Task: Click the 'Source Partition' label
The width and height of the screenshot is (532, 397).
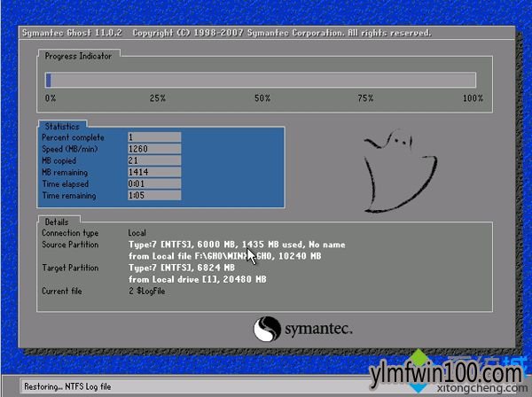Action: pyautogui.click(x=70, y=245)
